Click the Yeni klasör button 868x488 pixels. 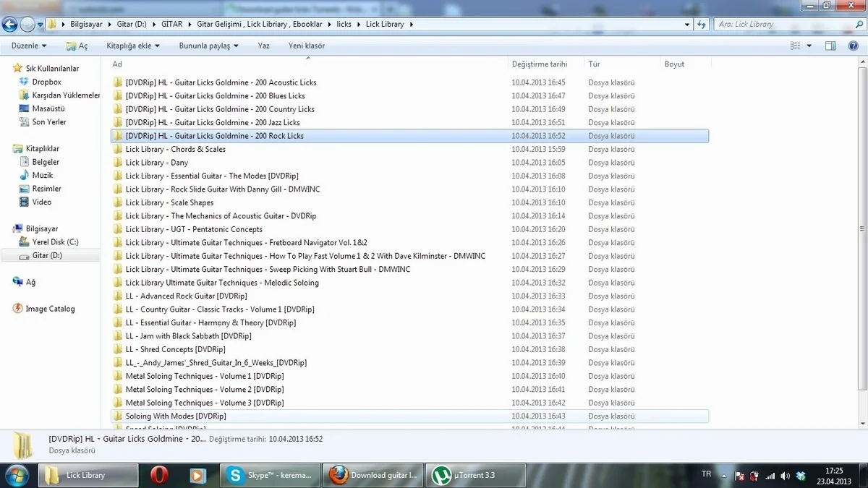[306, 46]
